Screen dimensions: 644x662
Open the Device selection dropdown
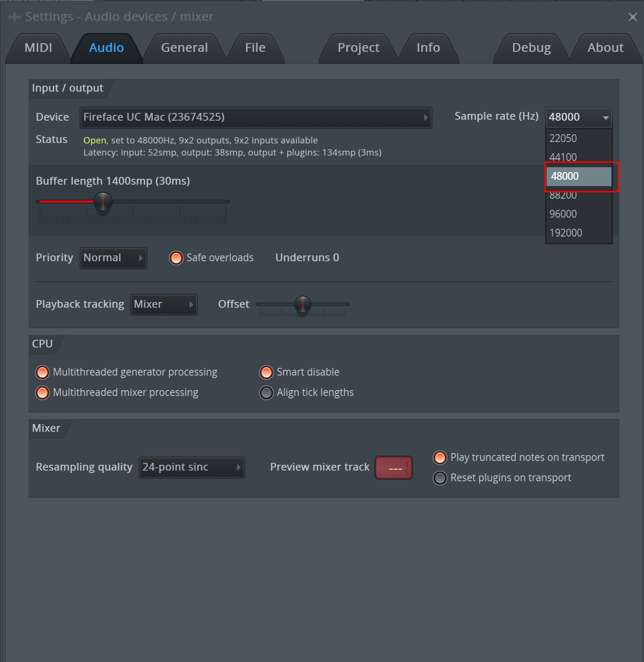click(x=256, y=117)
